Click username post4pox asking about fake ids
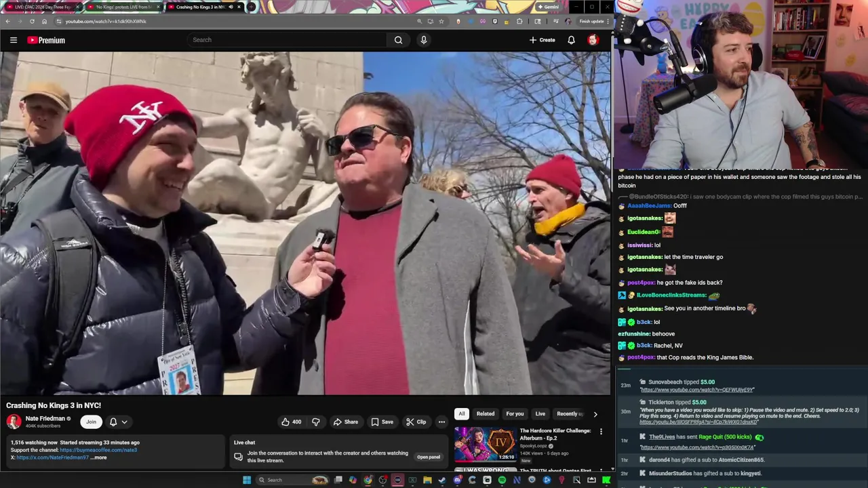The width and height of the screenshot is (868, 488). click(641, 283)
